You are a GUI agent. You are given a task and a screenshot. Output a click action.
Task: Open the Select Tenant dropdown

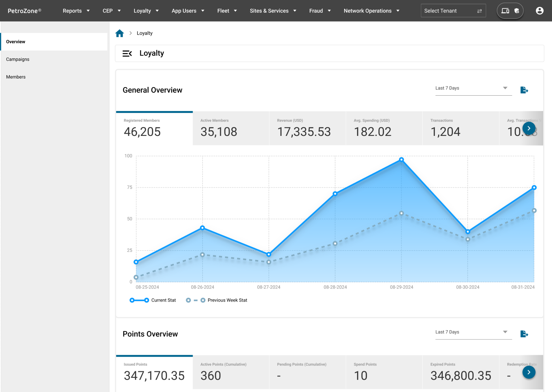click(453, 11)
